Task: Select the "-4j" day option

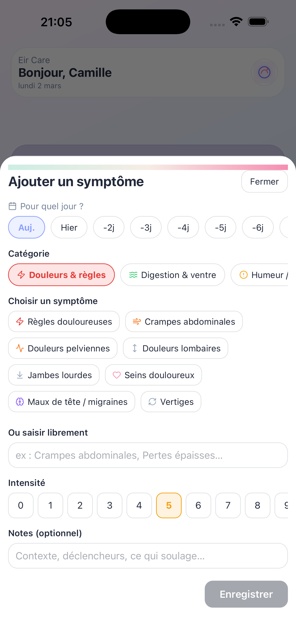Action: pyautogui.click(x=183, y=227)
